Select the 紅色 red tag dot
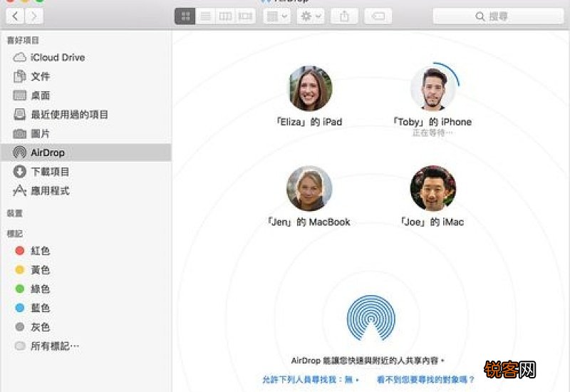Image resolution: width=570 pixels, height=392 pixels. pyautogui.click(x=20, y=251)
